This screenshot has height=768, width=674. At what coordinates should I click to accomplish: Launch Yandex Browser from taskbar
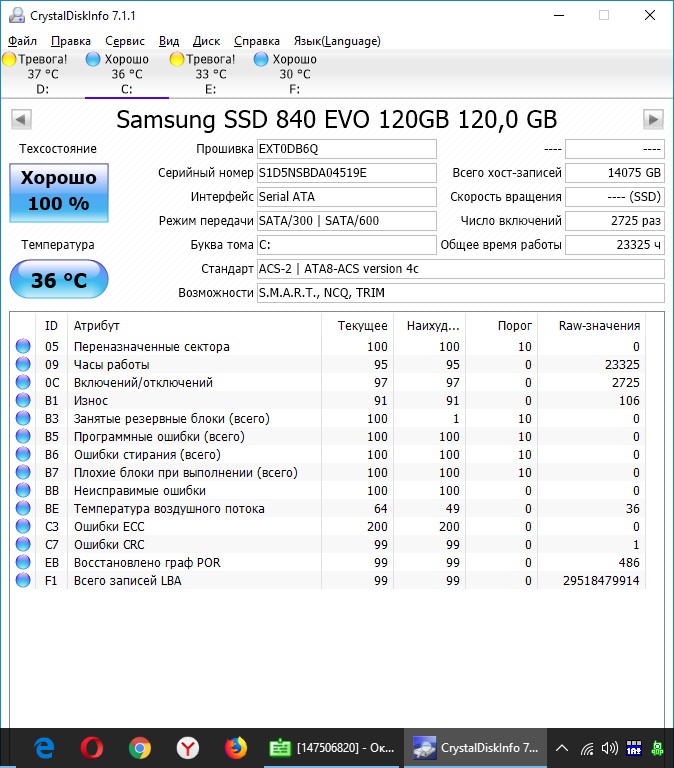188,748
